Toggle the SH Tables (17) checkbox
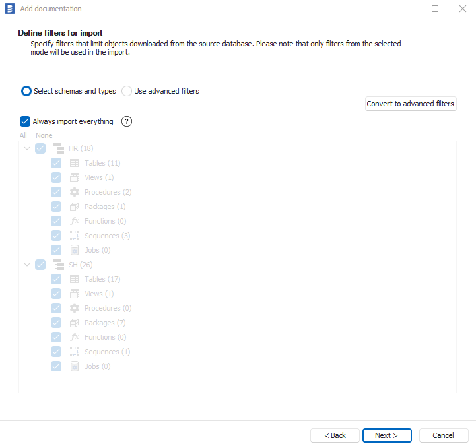 pos(56,279)
